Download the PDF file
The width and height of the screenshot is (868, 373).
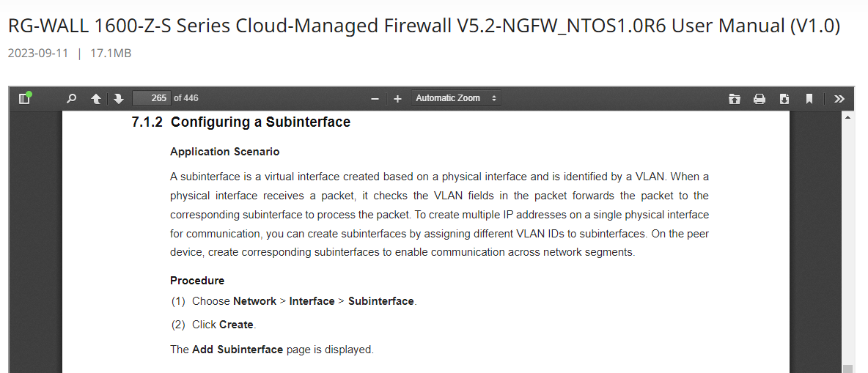tap(784, 98)
